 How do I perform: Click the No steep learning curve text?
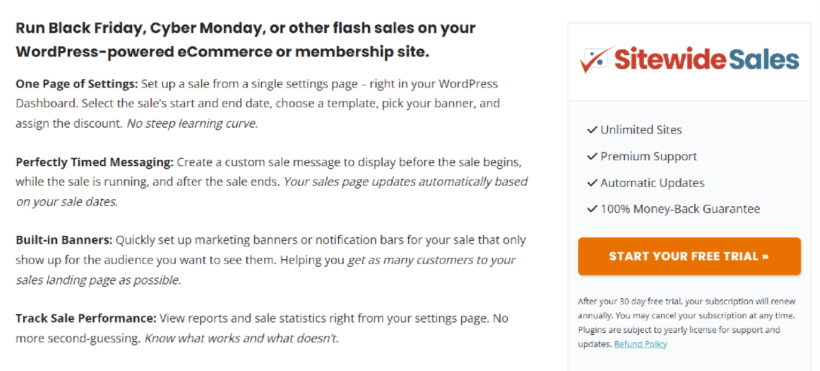pyautogui.click(x=192, y=124)
